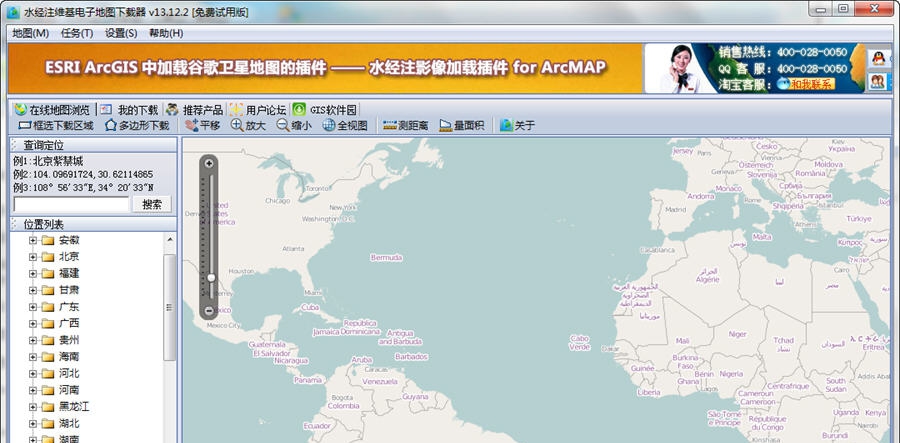This screenshot has width=900, height=443.
Task: Click the 位置列表 panel header
Action: point(92,224)
